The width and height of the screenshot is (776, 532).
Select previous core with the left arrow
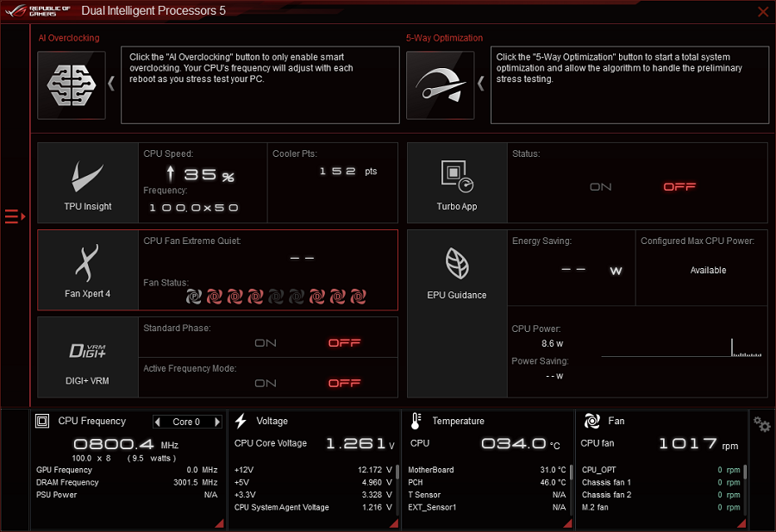pos(158,422)
